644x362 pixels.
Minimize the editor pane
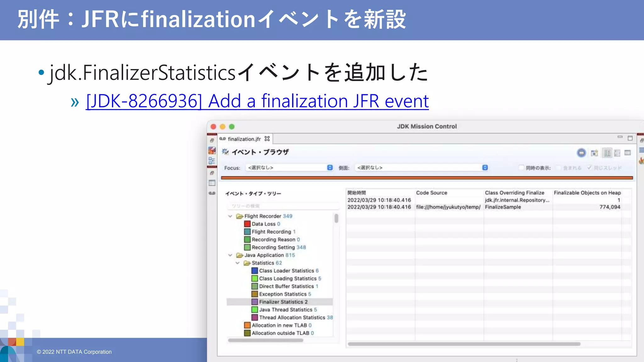tap(620, 137)
